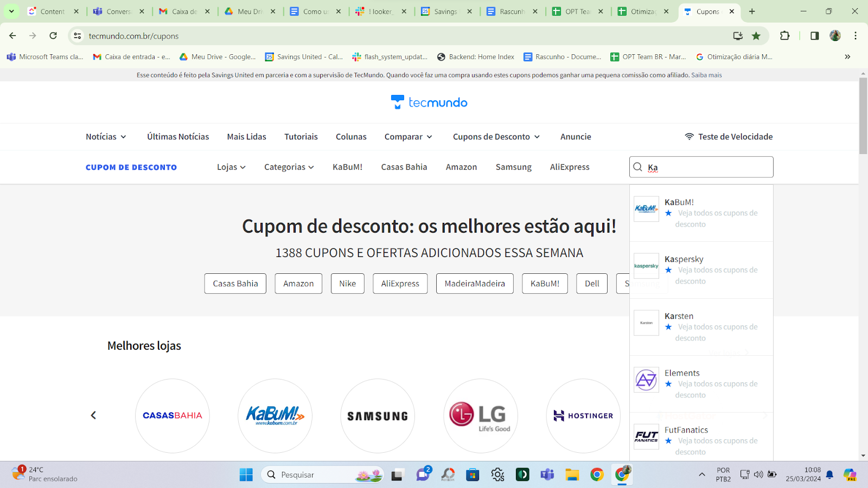Open the Elements logo in search results
Viewport: 868px width, 488px height.
647,380
